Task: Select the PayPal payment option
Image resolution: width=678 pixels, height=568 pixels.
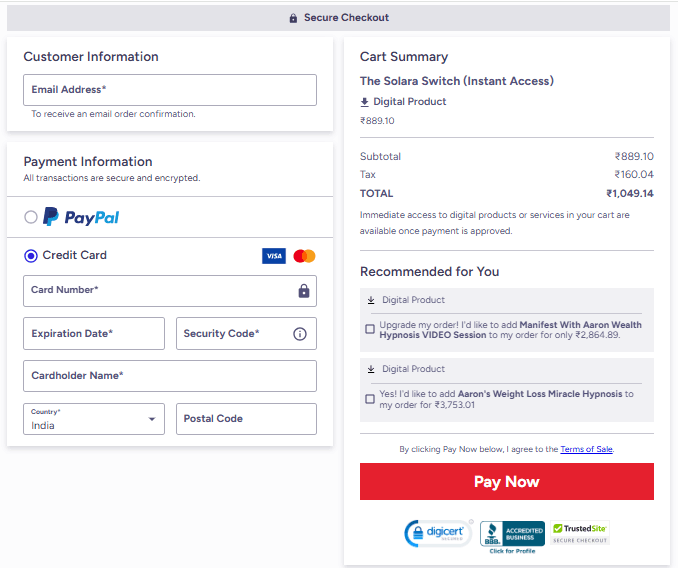Action: pos(31,217)
